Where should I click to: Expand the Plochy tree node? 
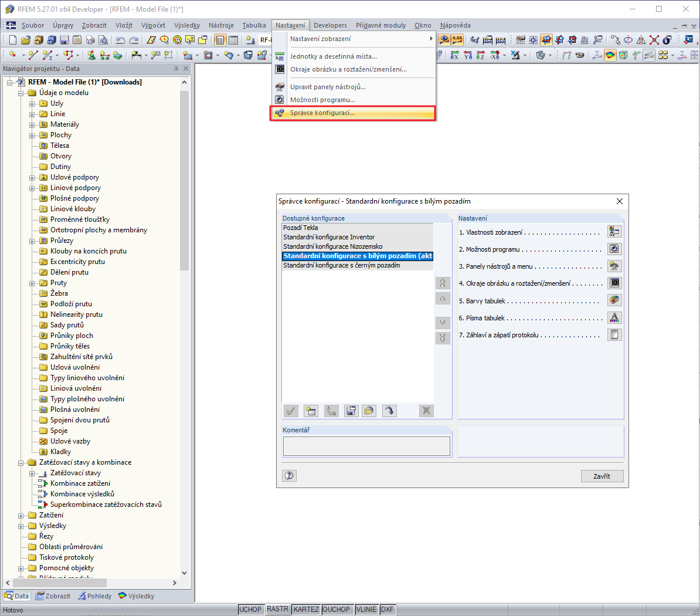coord(32,136)
